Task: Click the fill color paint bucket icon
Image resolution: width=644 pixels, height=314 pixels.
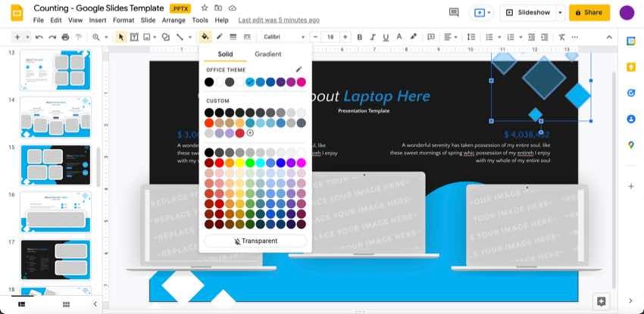Action: [x=204, y=36]
